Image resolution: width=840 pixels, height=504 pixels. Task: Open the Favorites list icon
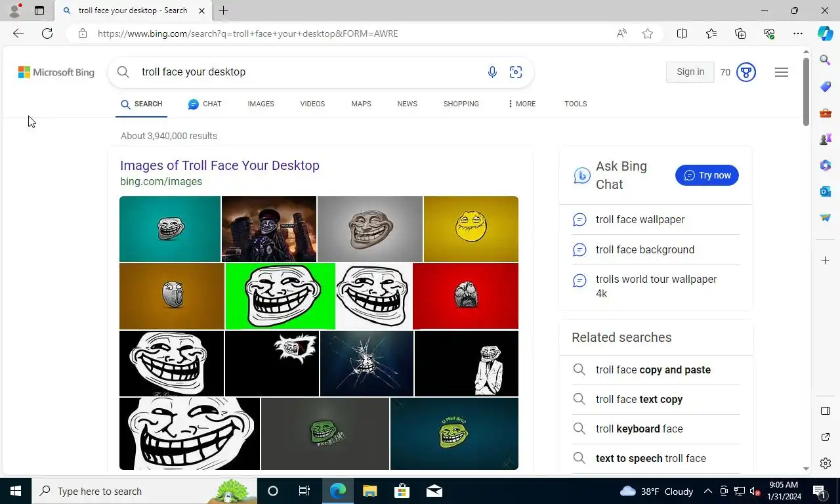(711, 33)
